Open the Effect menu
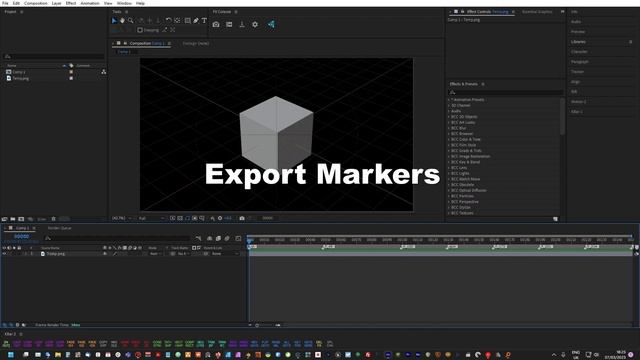Screen dimensions: 640x360 pyautogui.click(x=71, y=3)
